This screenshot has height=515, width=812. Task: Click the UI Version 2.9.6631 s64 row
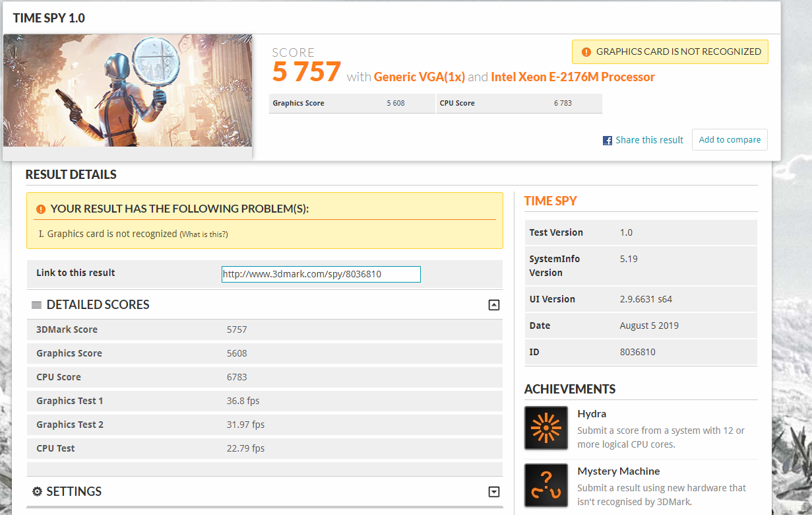coord(640,299)
